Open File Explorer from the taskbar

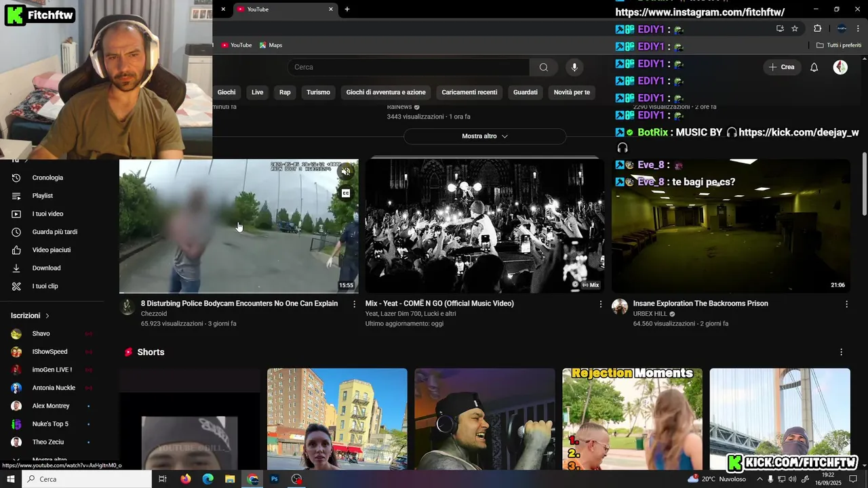tap(230, 479)
